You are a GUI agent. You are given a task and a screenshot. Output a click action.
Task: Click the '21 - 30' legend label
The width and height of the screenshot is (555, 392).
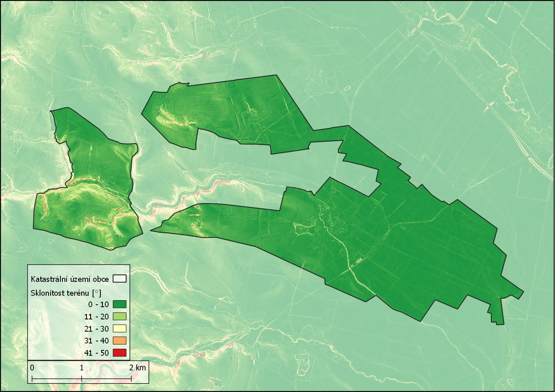97,329
